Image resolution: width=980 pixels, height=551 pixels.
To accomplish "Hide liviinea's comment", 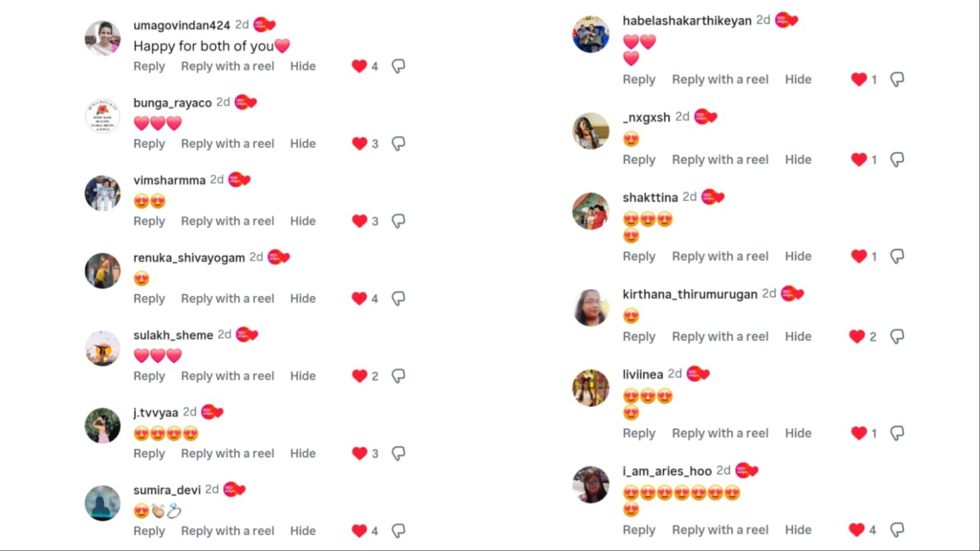I will [798, 433].
